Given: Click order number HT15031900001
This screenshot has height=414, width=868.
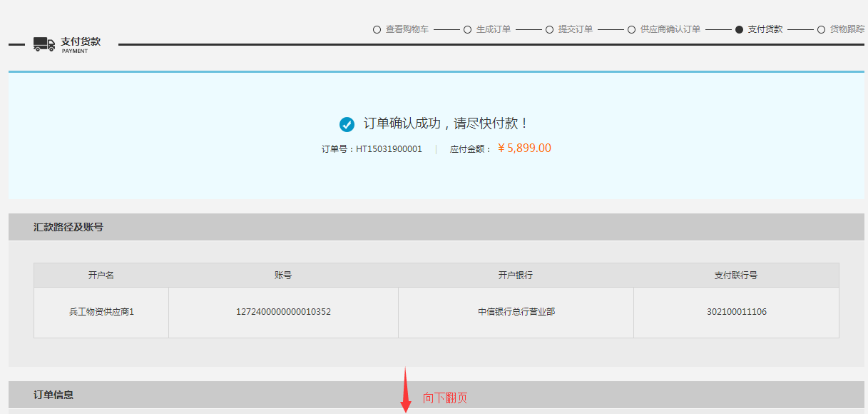Looking at the screenshot, I should 389,149.
